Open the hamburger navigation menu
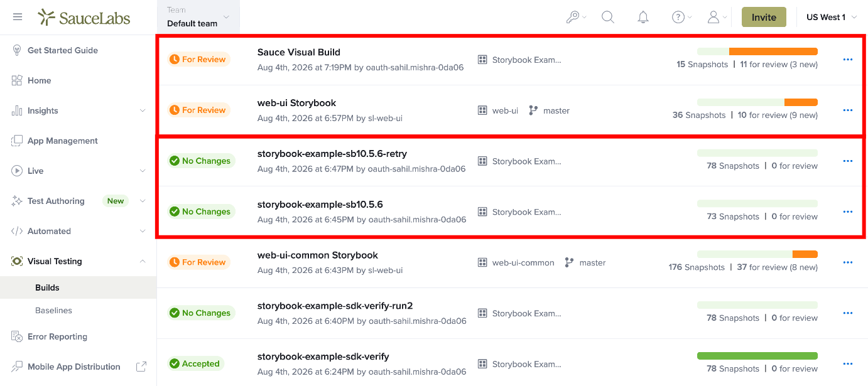Screen dimensions: 868x386 tap(18, 17)
